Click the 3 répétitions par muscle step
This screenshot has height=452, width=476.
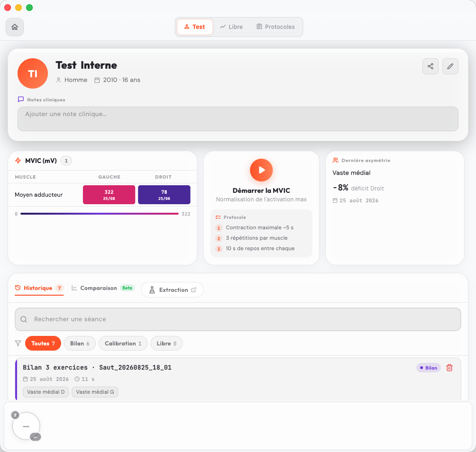pyautogui.click(x=256, y=238)
